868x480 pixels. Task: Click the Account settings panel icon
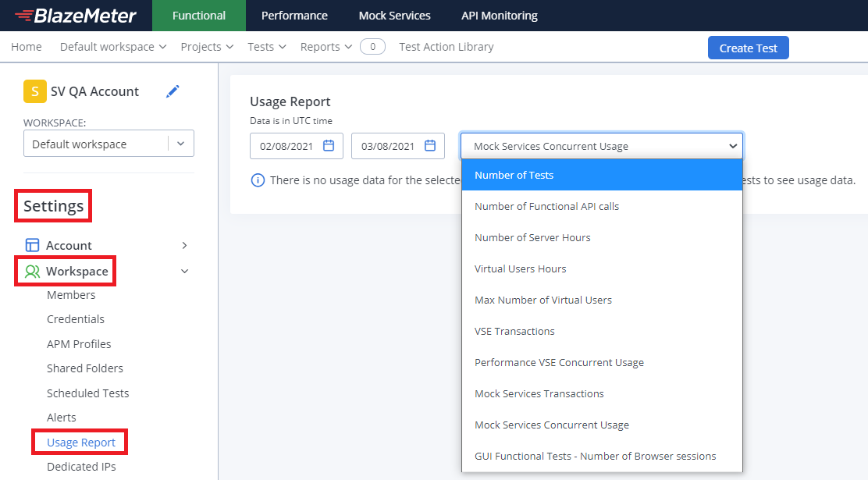[32, 245]
